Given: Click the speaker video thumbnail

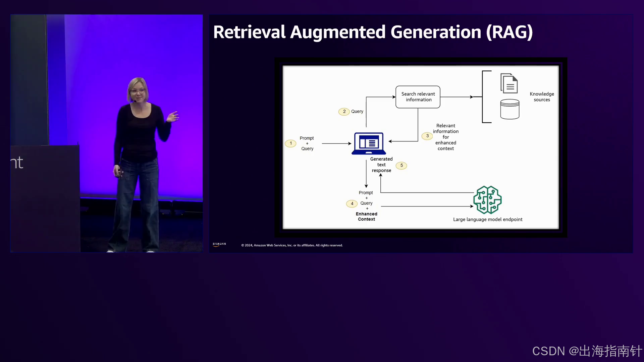Looking at the screenshot, I should point(107,133).
